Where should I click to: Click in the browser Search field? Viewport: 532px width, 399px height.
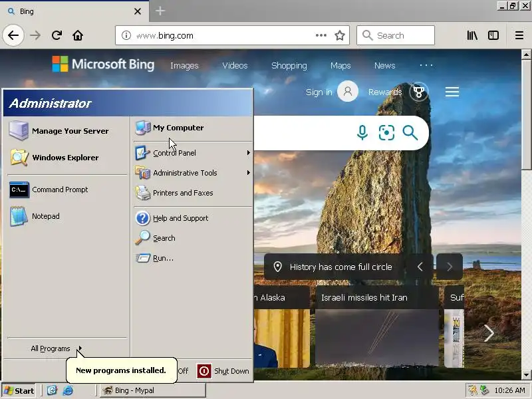pos(396,35)
